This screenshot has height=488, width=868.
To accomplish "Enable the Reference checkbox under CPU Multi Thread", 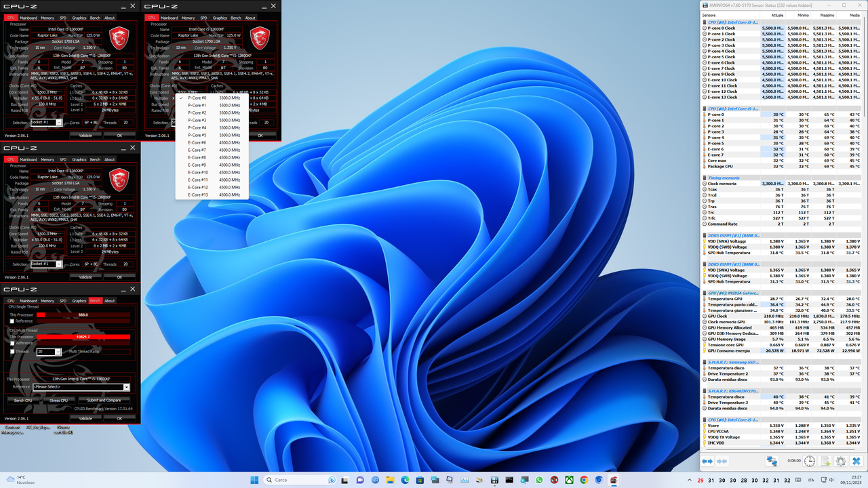I will tap(12, 343).
